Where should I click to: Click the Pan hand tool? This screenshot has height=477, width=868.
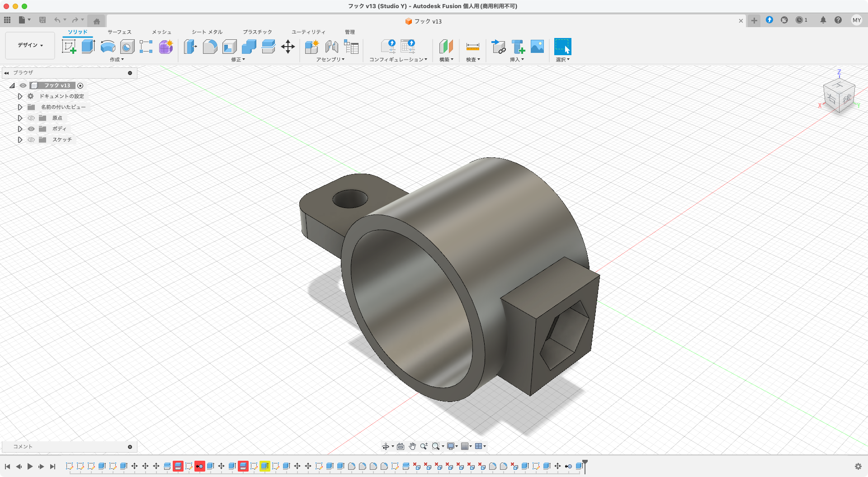[412, 446]
